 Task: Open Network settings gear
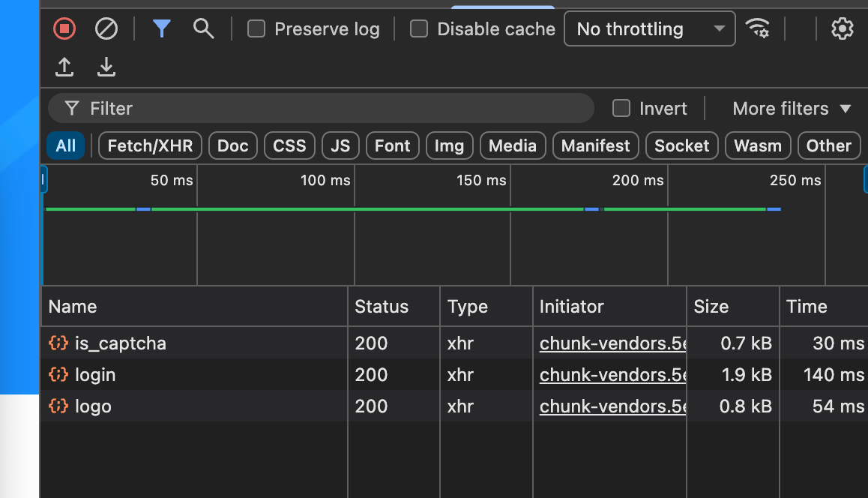tap(843, 29)
